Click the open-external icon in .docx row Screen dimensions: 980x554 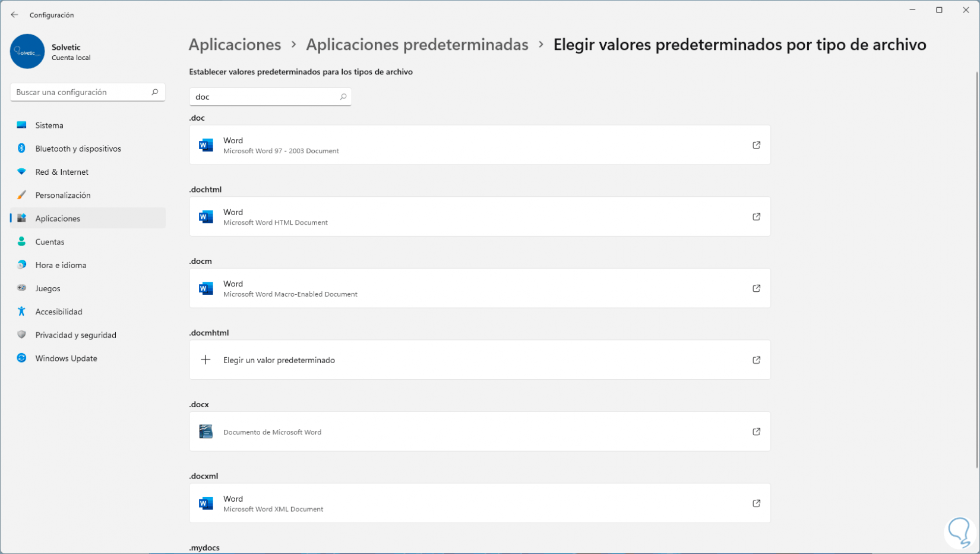[x=756, y=432]
